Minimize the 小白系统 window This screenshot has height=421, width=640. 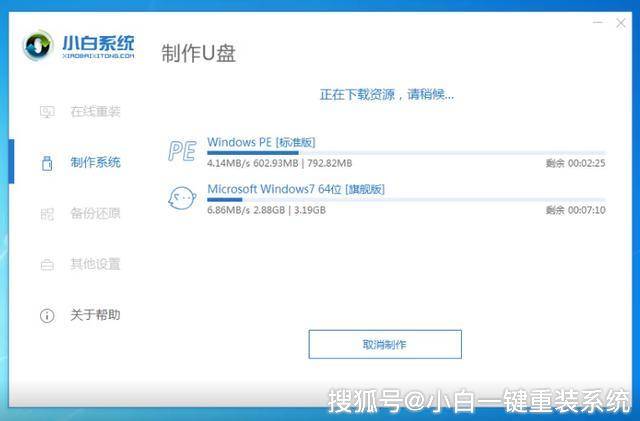pyautogui.click(x=598, y=22)
